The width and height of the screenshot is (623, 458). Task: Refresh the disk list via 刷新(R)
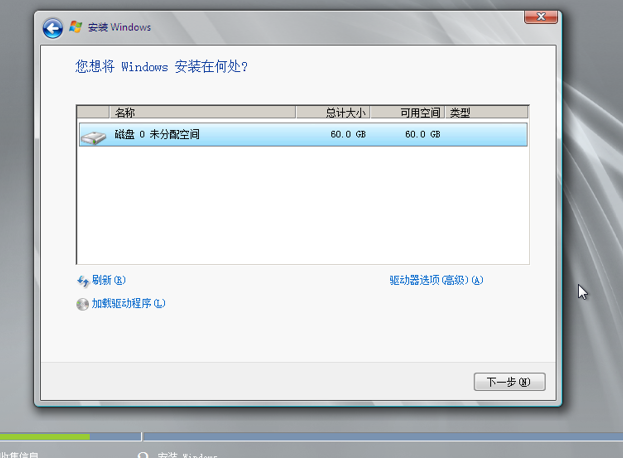tap(108, 280)
